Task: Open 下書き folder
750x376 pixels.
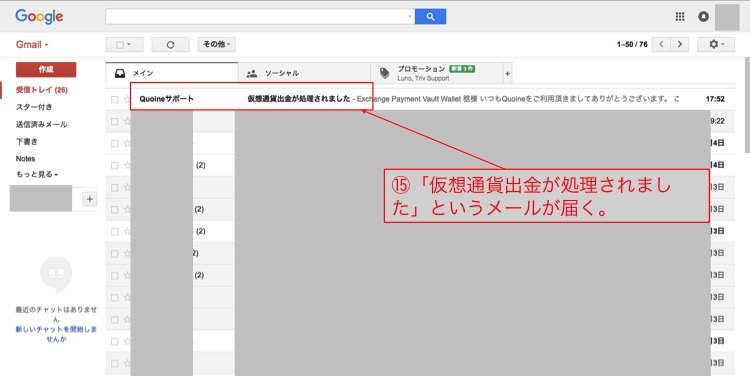Action: pyautogui.click(x=26, y=142)
